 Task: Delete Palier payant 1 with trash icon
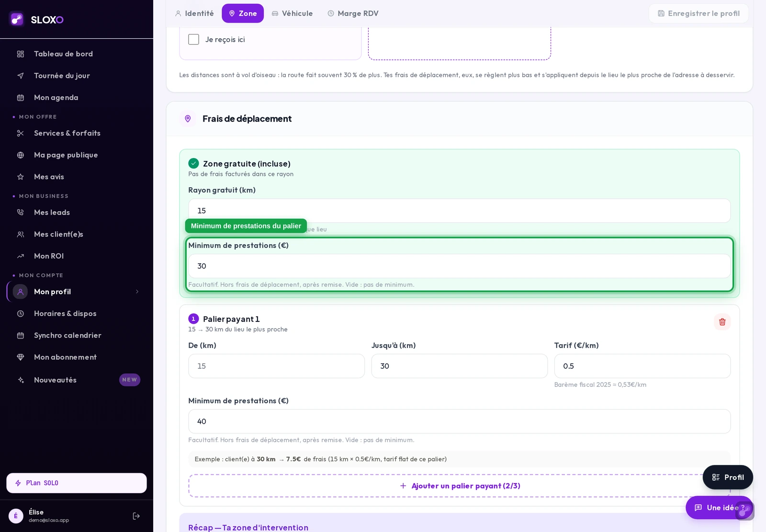tap(722, 322)
